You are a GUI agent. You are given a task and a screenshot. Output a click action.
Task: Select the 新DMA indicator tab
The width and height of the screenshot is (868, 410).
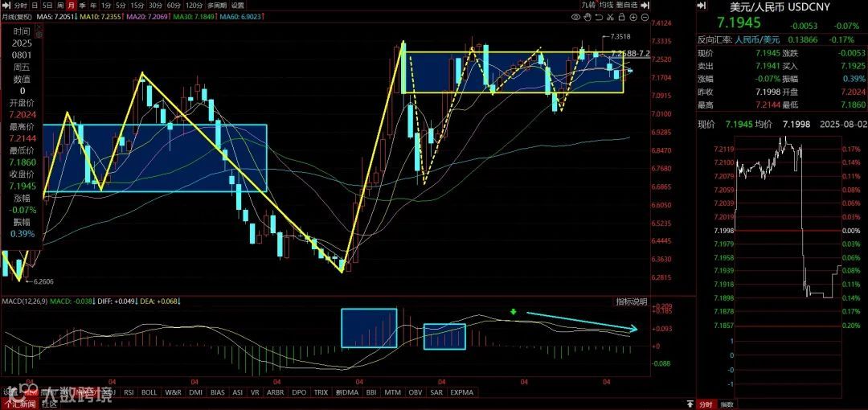pyautogui.click(x=347, y=392)
